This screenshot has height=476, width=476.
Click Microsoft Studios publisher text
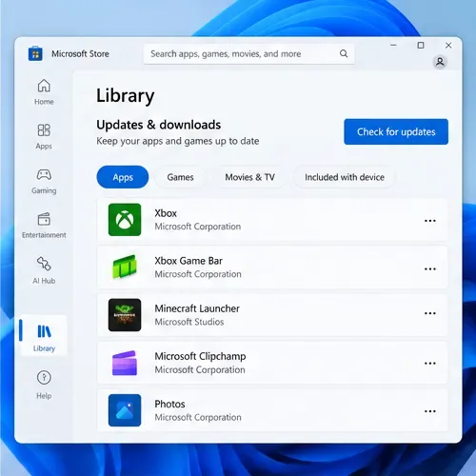[189, 322]
